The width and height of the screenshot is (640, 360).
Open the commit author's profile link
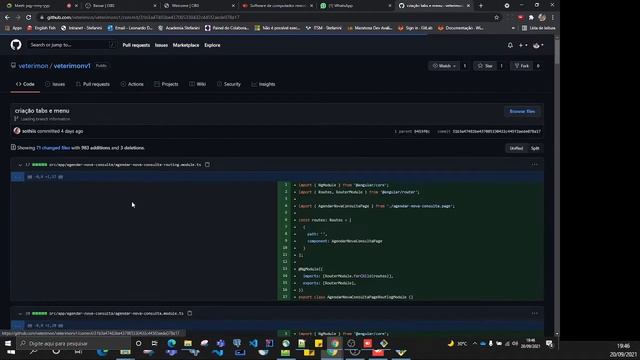pos(29,131)
